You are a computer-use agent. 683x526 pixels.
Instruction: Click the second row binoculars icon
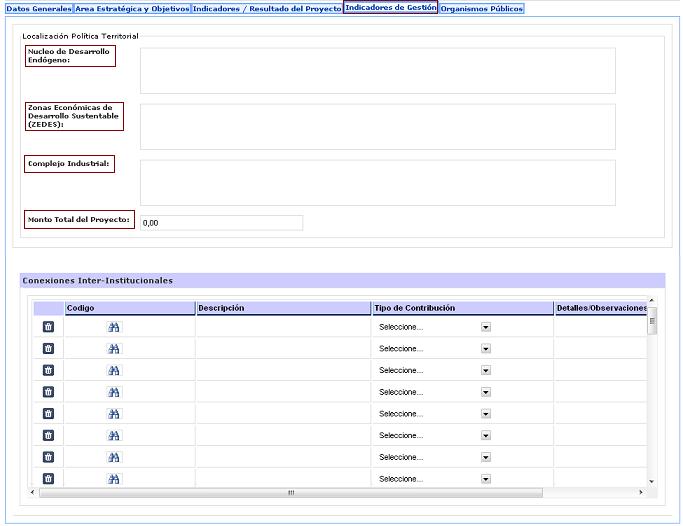pyautogui.click(x=114, y=349)
